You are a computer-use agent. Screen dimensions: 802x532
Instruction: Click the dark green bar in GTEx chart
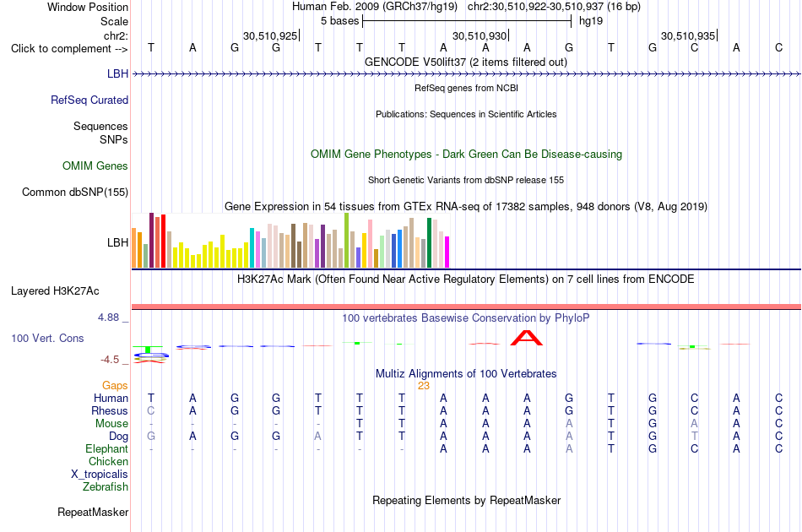(429, 242)
